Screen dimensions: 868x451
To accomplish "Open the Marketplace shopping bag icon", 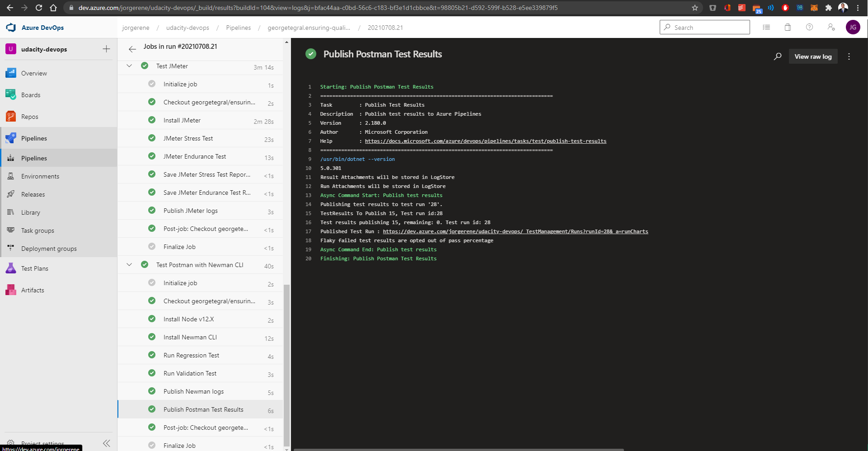I will (x=788, y=27).
